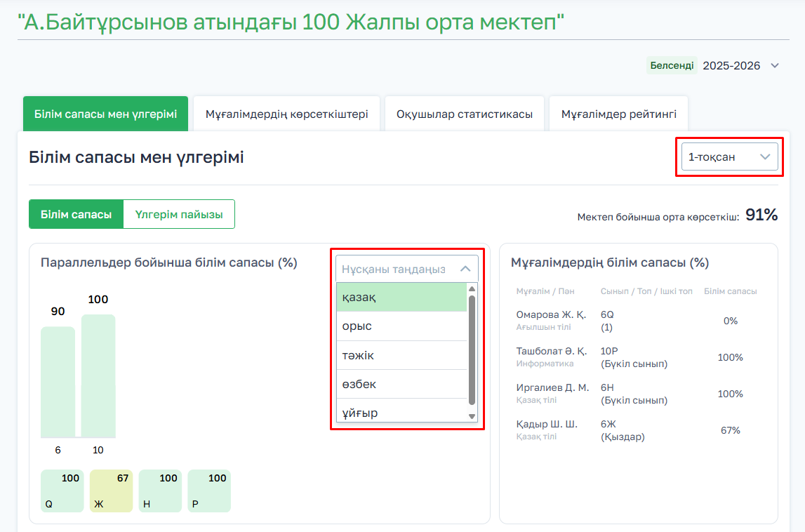Click the grade 10 bar in chart

point(98,375)
